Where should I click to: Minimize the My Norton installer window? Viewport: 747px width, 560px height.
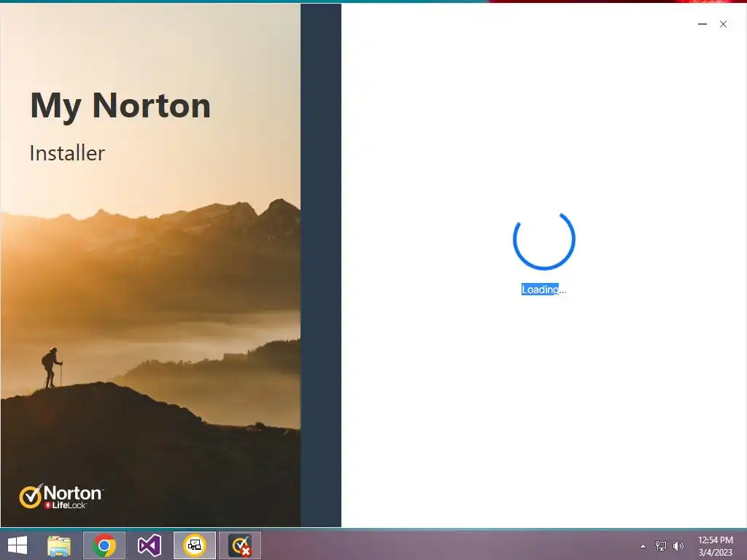click(x=703, y=24)
